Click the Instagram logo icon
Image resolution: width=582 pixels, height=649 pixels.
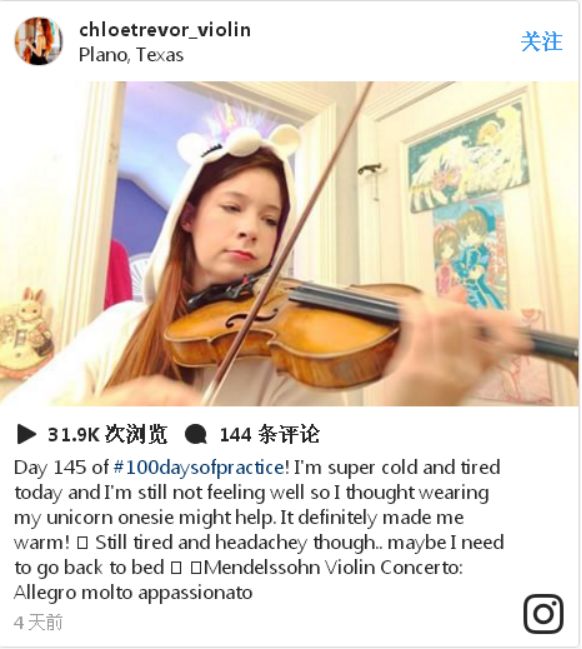543,614
